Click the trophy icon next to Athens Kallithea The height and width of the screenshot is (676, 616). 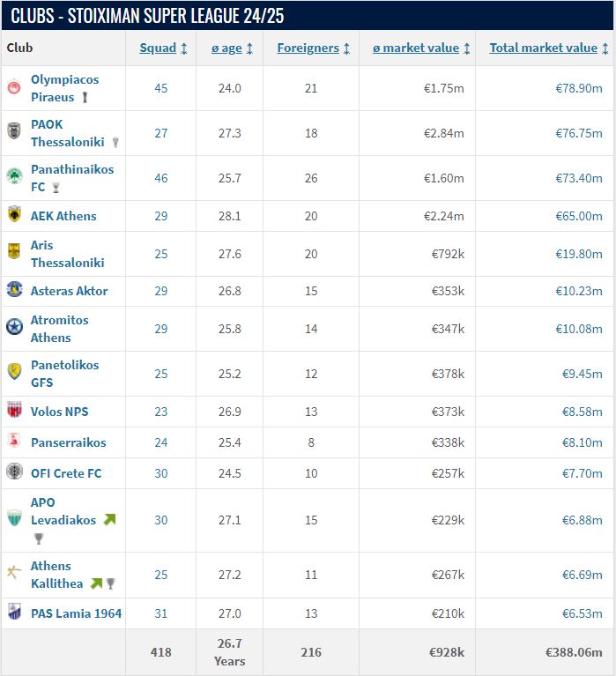pos(111,583)
